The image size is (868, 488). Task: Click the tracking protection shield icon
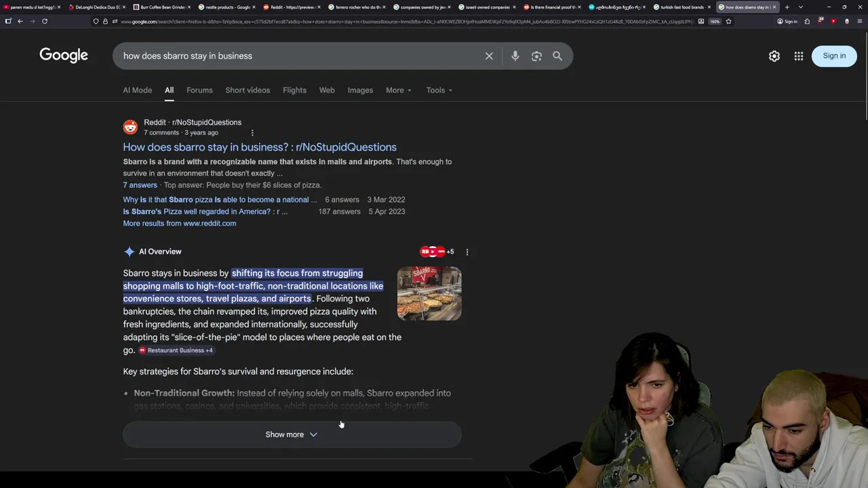(x=96, y=21)
